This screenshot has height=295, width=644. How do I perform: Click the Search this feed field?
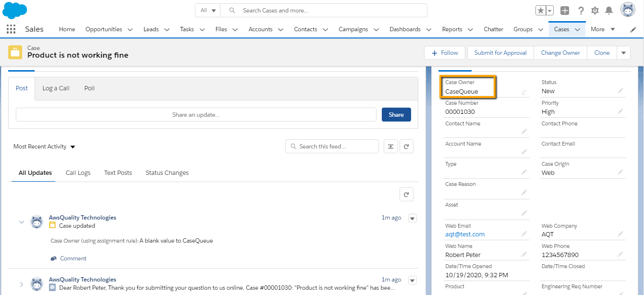pos(332,147)
